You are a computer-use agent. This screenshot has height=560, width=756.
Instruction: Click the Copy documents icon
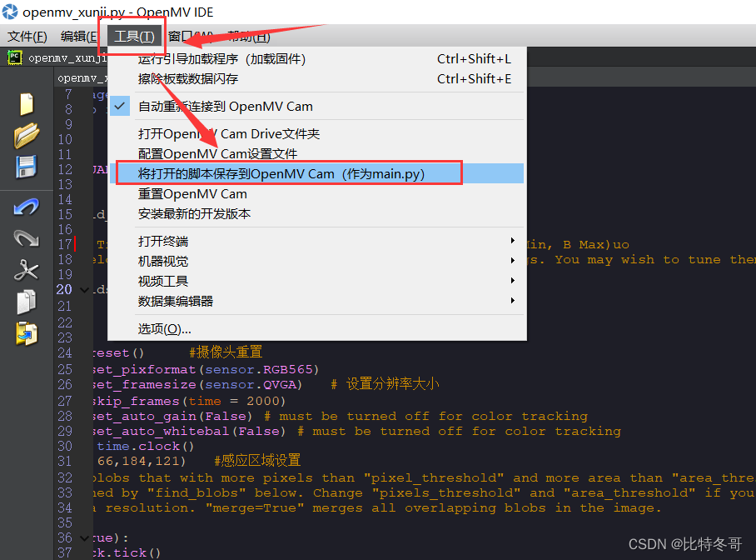click(x=27, y=302)
